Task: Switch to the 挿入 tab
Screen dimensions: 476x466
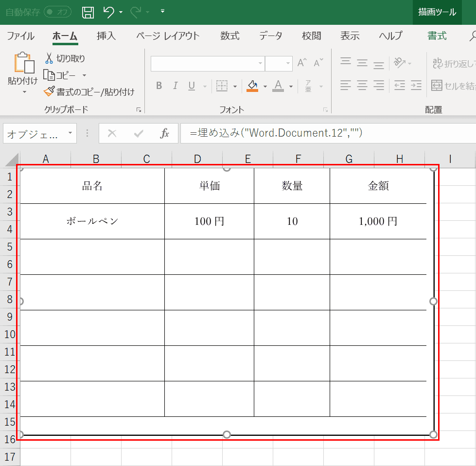Action: click(106, 36)
